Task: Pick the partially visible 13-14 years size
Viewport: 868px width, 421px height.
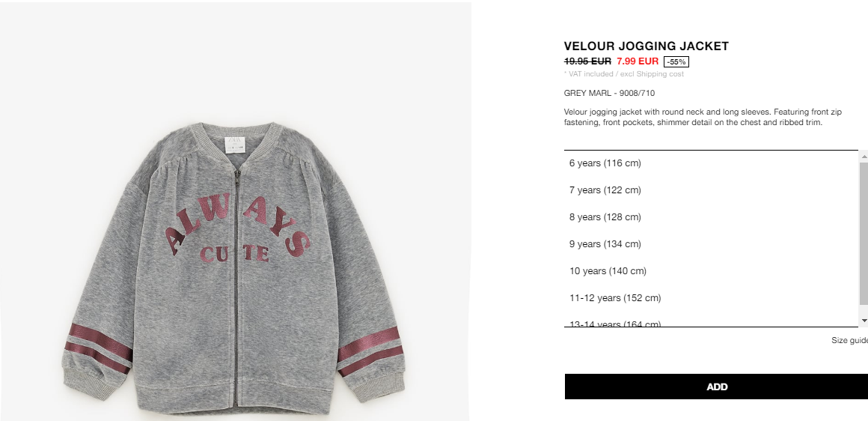Action: pos(711,322)
